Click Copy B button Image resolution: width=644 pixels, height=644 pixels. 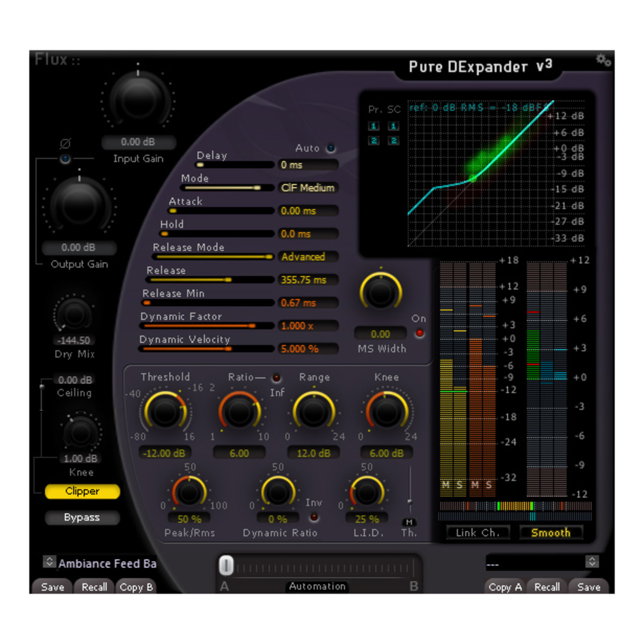click(x=136, y=587)
